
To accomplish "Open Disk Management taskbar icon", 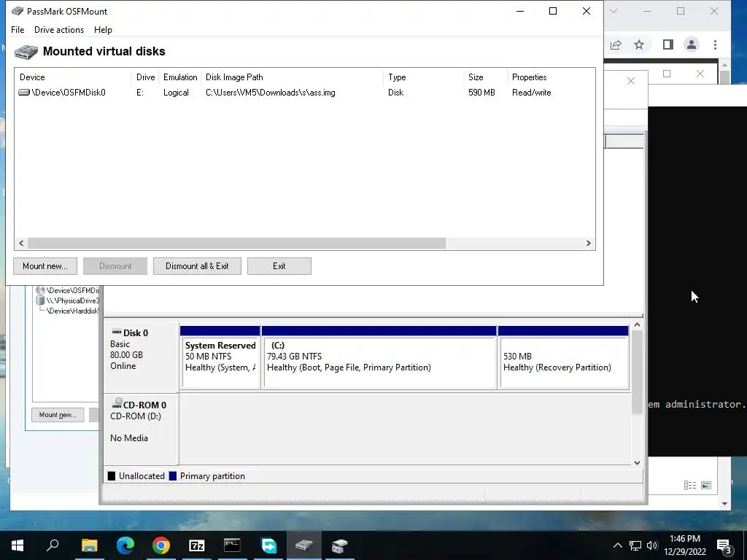I will 340,545.
